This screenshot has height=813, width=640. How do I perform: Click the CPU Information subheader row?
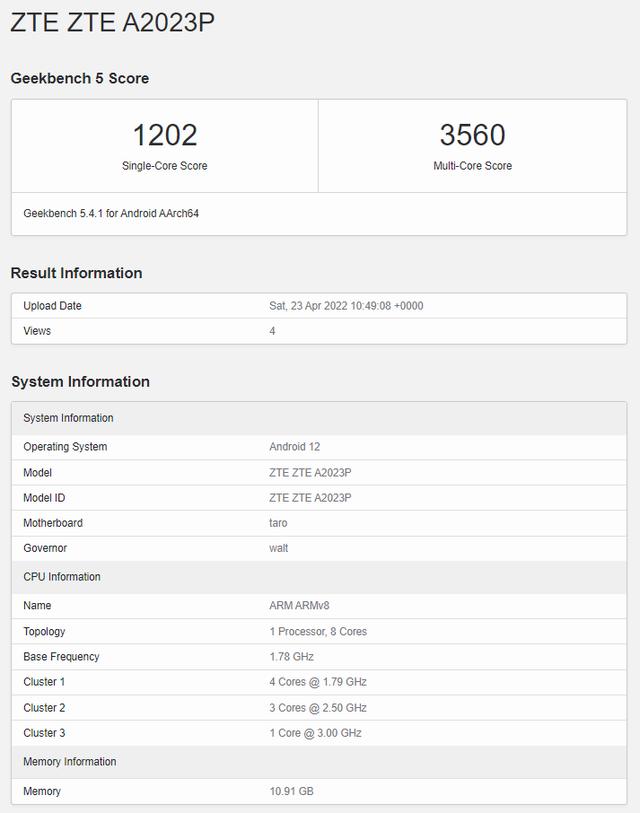coord(62,577)
